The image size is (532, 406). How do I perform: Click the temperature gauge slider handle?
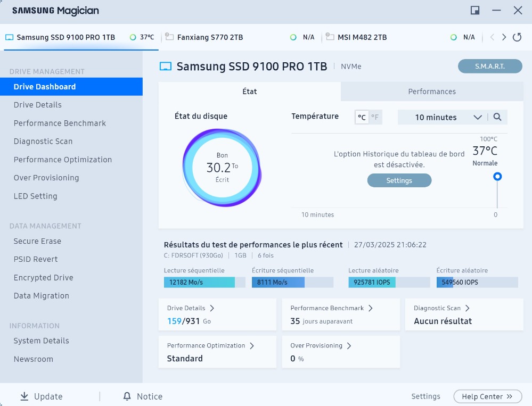tap(497, 177)
